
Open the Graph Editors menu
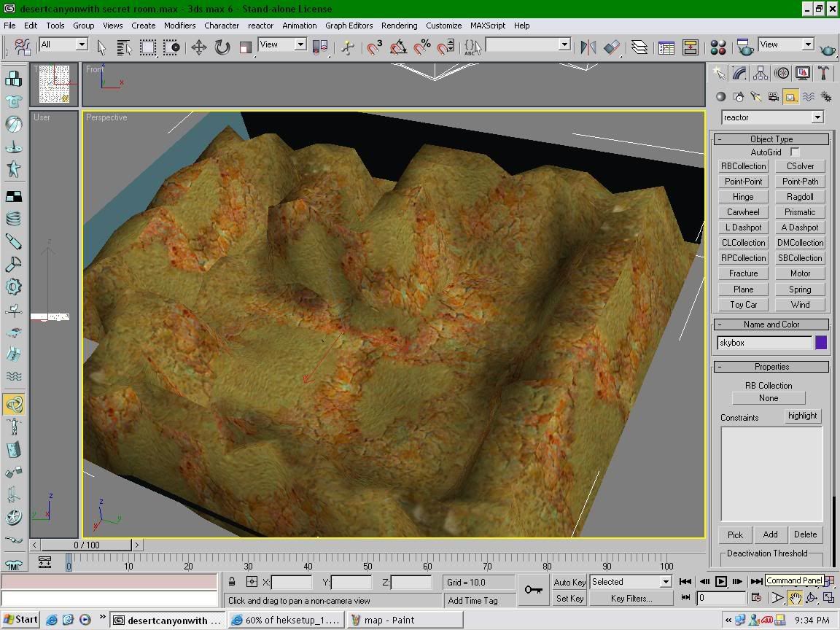click(x=349, y=26)
